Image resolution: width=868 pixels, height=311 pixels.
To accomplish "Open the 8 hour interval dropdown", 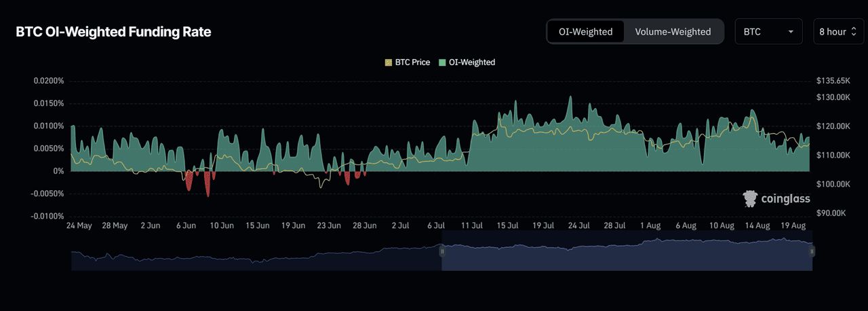I will [839, 32].
